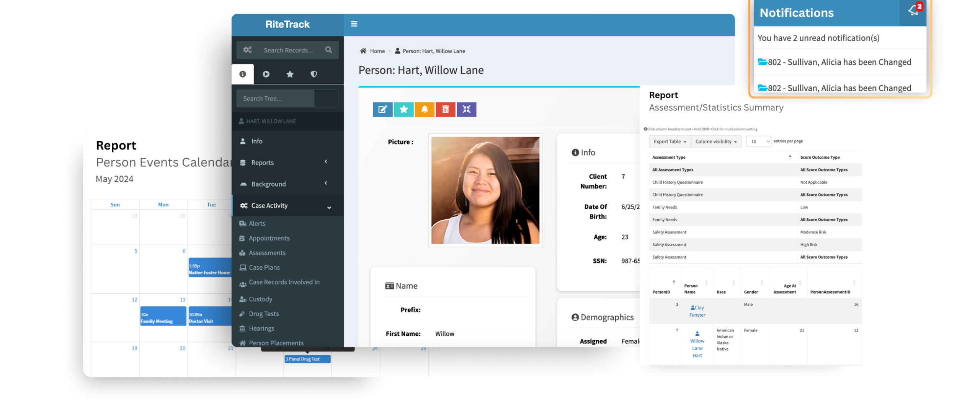Image resolution: width=980 pixels, height=403 pixels.
Task: Select the info tab icon in sidebar
Action: click(x=242, y=74)
